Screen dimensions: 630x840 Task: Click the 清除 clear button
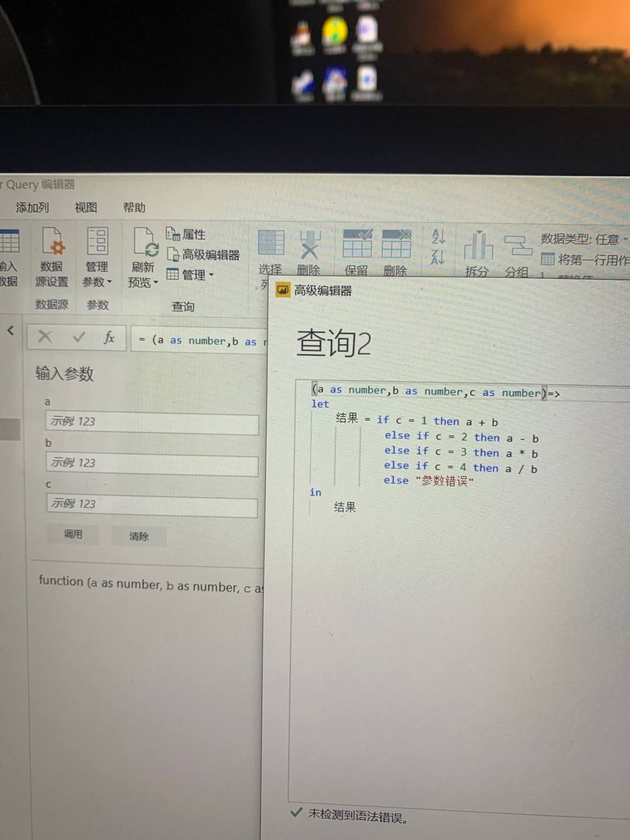[x=139, y=536]
